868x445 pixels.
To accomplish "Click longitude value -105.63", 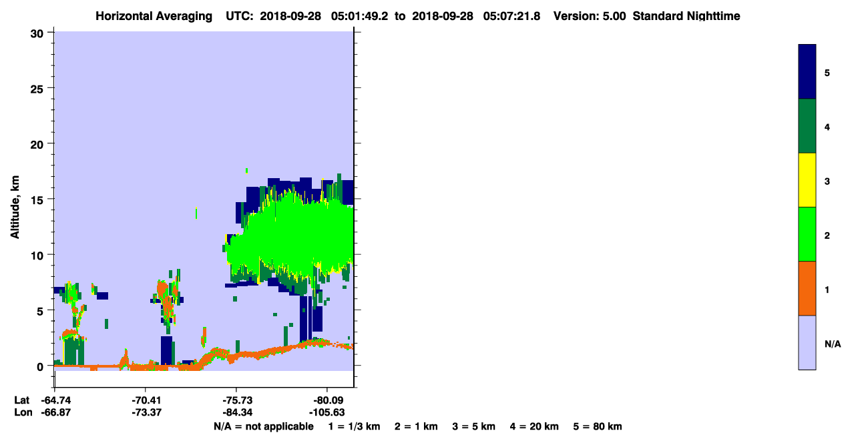I will coord(327,412).
